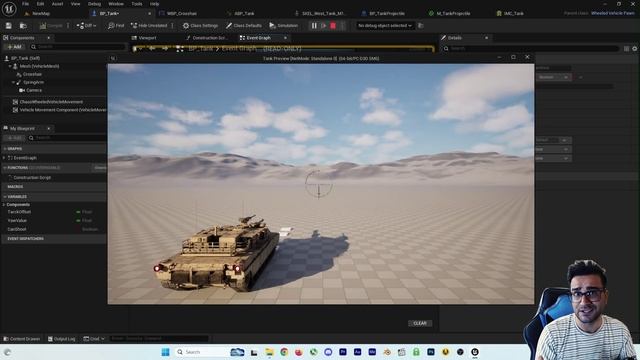
Task: Collapse the GRAPHS section
Action: pyautogui.click(x=5, y=149)
